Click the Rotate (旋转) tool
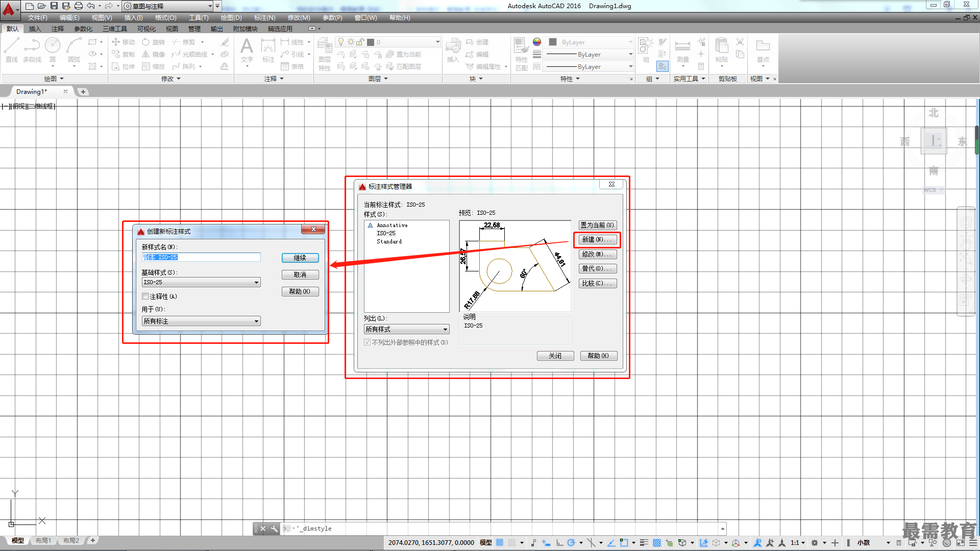980x551 pixels. (x=154, y=42)
